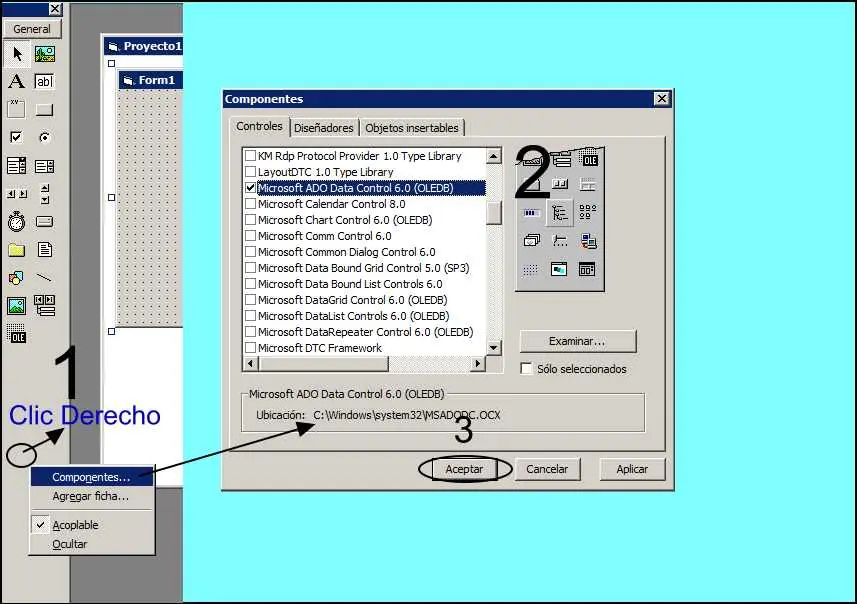The width and height of the screenshot is (857, 604).
Task: Choose the DriveListBox control
Action: pos(44,221)
